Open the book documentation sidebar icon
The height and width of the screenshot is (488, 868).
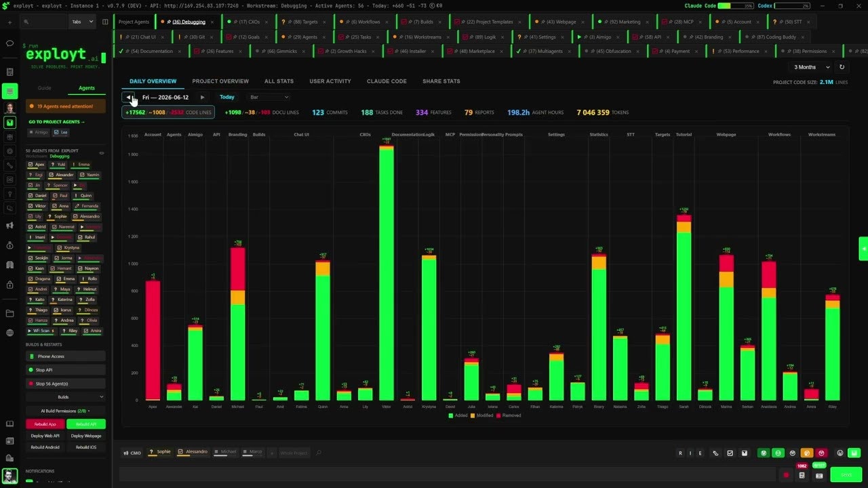click(9, 424)
